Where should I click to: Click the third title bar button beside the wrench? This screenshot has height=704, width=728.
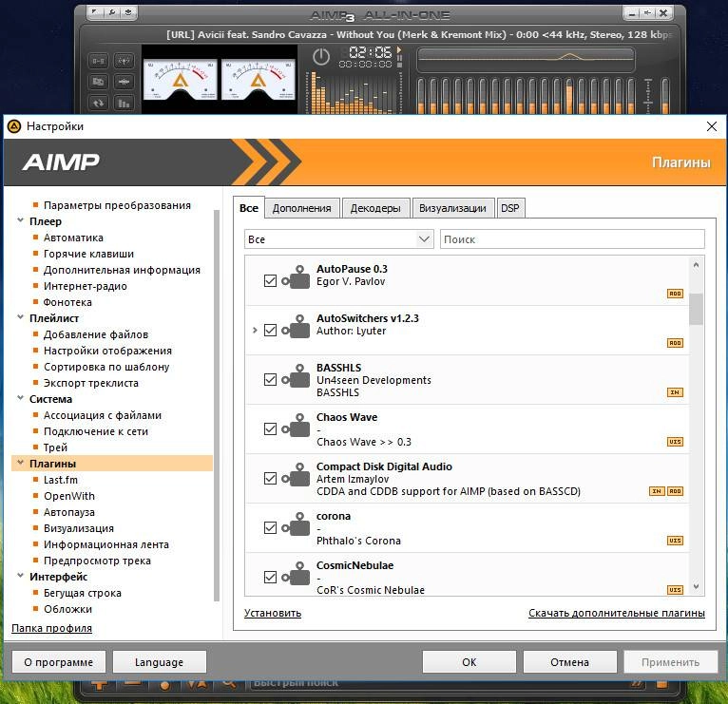tap(128, 12)
